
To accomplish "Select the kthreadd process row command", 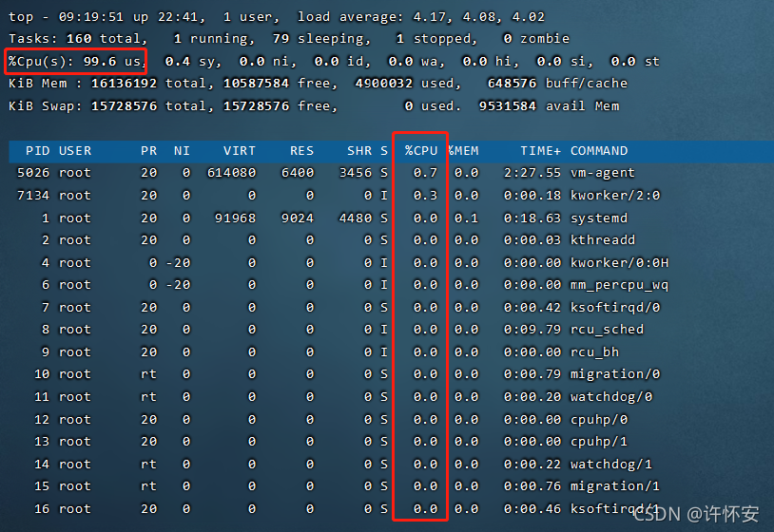I will click(x=603, y=240).
